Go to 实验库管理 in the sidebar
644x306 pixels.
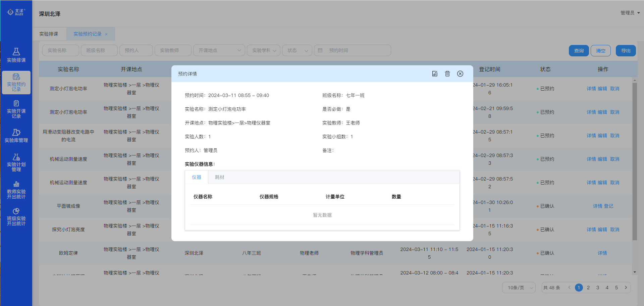pyautogui.click(x=16, y=136)
